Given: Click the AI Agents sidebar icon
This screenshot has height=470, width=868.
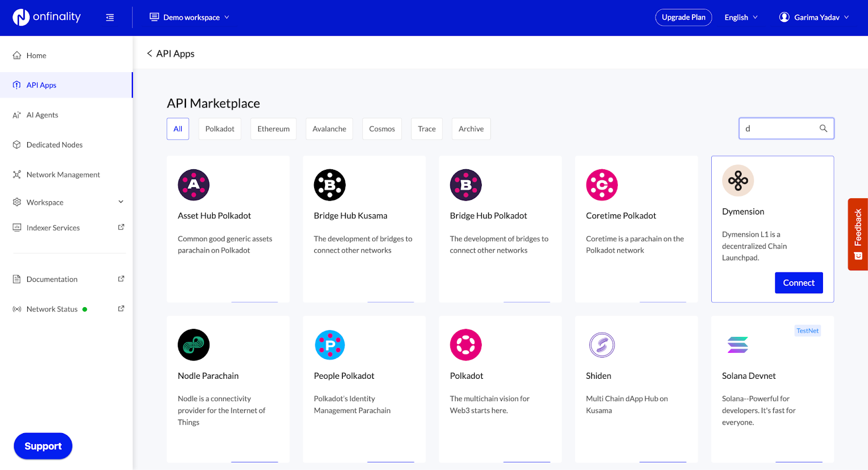Looking at the screenshot, I should tap(17, 115).
